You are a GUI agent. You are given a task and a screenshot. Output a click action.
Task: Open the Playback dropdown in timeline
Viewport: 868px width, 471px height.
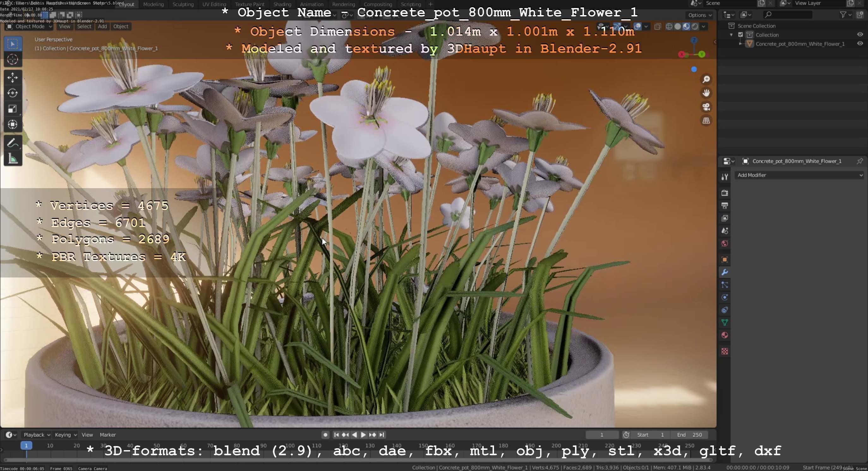(37, 435)
